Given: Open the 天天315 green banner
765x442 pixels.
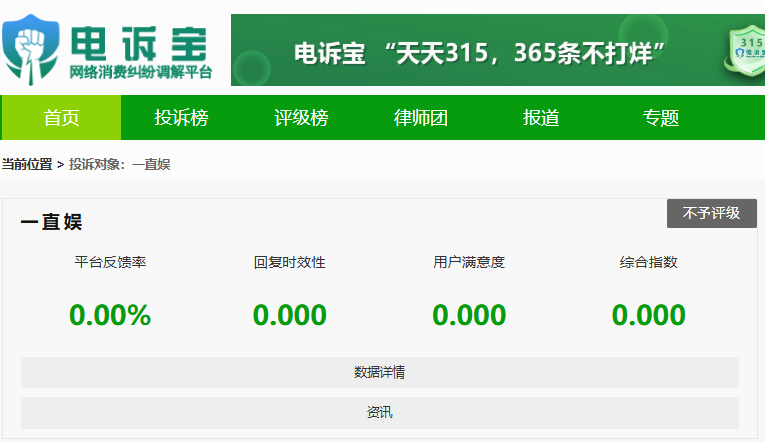Looking at the screenshot, I should (x=498, y=50).
